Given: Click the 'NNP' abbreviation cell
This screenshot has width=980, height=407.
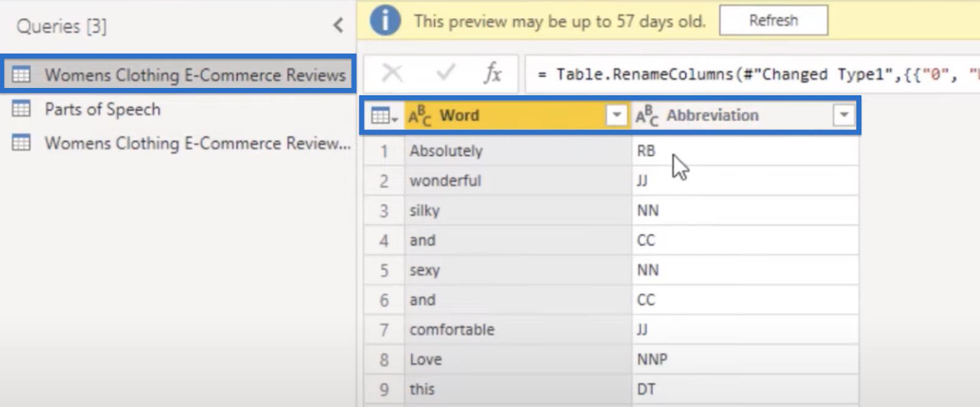Looking at the screenshot, I should point(745,359).
